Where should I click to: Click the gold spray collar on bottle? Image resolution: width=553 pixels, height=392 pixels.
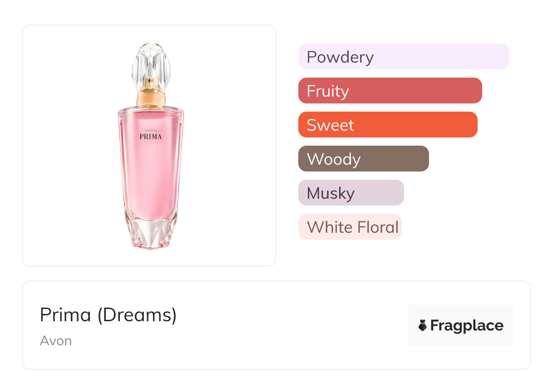pos(151,95)
